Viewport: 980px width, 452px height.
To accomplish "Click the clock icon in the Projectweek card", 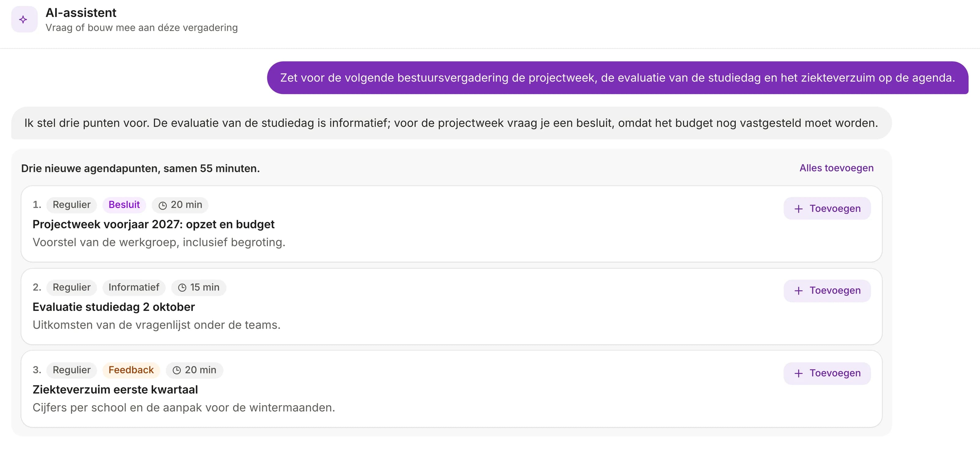I will point(163,205).
